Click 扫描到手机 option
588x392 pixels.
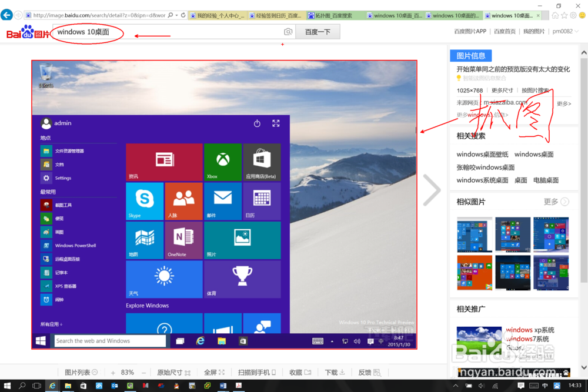[x=257, y=373]
